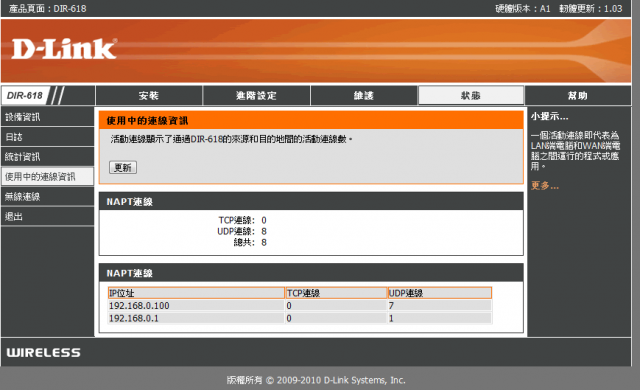Click the 更新 refresh button
This screenshot has height=390, width=640.
[123, 167]
